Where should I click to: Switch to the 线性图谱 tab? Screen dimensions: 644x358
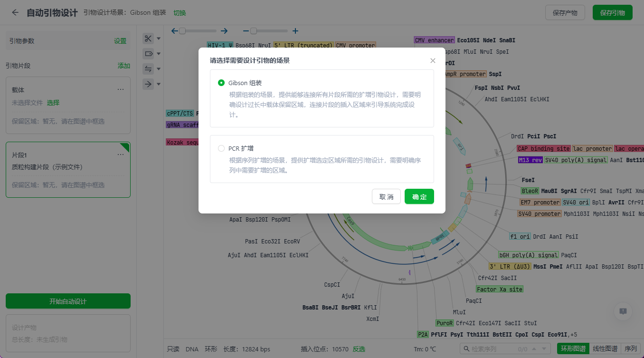[605, 348]
